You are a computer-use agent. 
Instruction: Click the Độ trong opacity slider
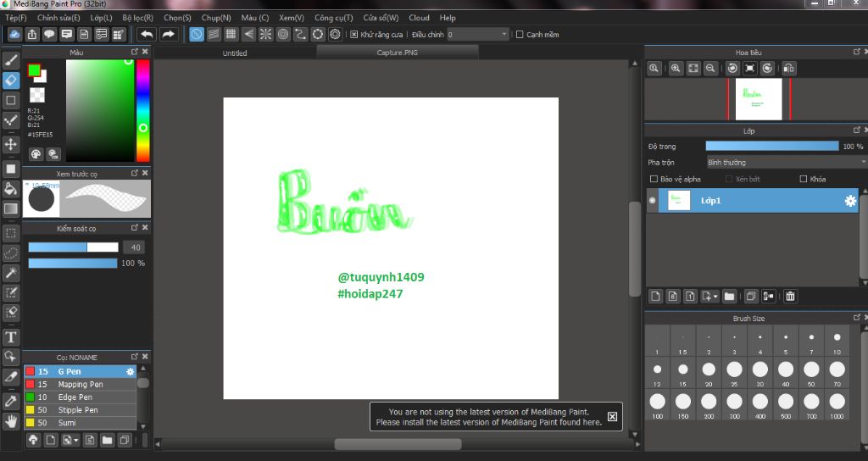tap(771, 146)
